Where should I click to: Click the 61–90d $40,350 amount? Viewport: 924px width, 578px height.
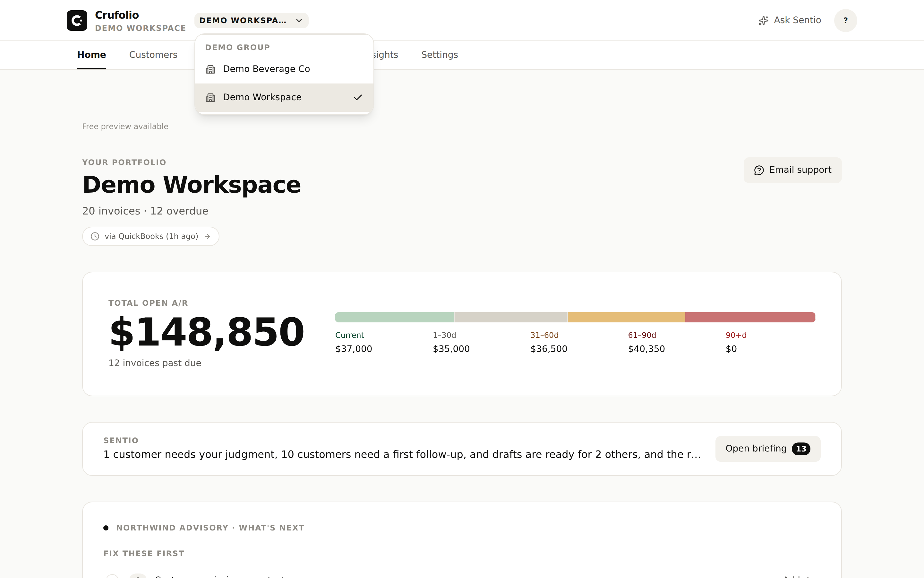click(x=646, y=349)
